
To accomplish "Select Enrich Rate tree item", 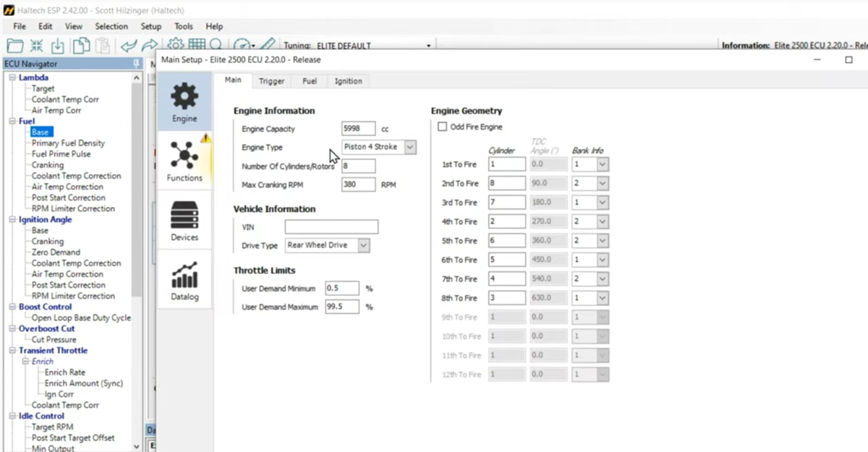I will [65, 372].
